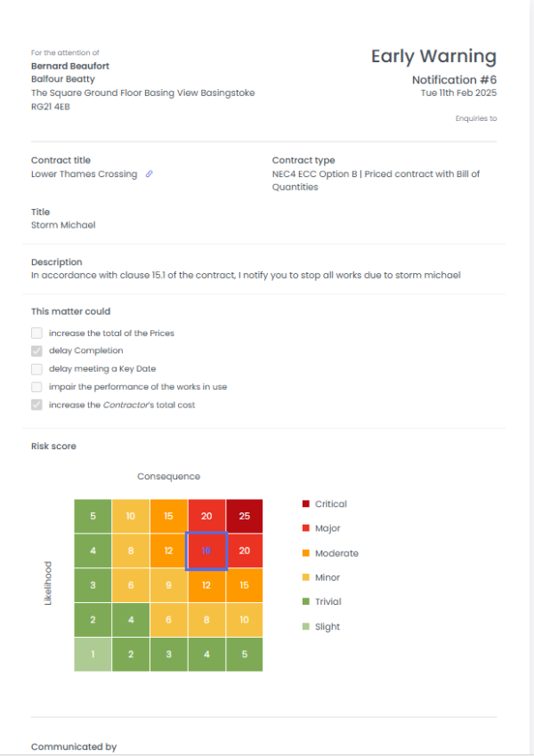Check 'impair the performance of the works' box
This screenshot has height=756, width=534.
coord(36,387)
